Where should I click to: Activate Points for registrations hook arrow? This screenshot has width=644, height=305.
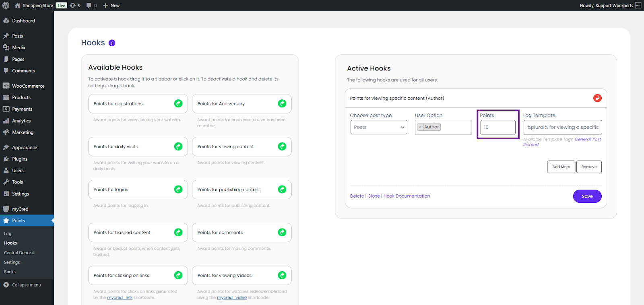point(178,104)
